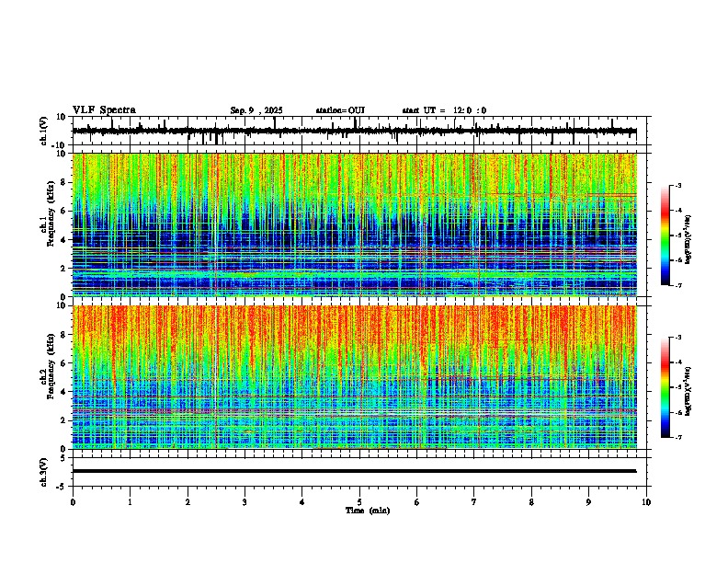Click the ch.1 voltage waveform trace panel
Image resolution: width=728 pixels, height=563 pixels.
coord(361,131)
